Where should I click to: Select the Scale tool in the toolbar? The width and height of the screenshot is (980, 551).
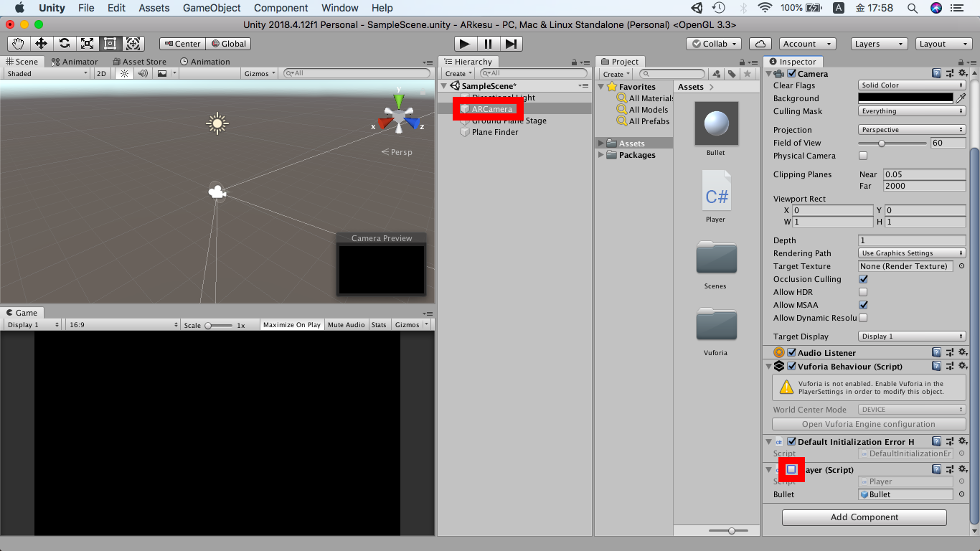click(x=87, y=44)
